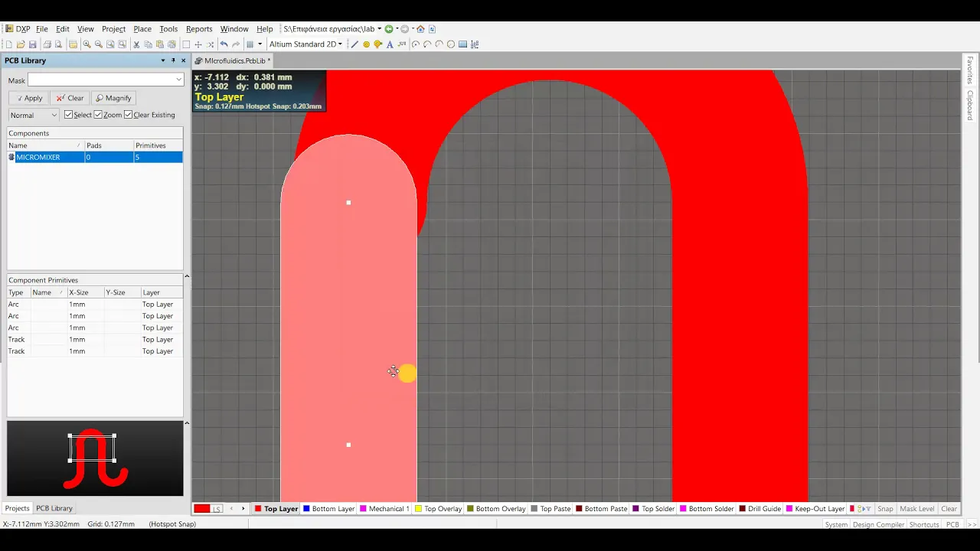Click the cut scissors icon
The height and width of the screenshot is (551, 980).
(x=136, y=44)
